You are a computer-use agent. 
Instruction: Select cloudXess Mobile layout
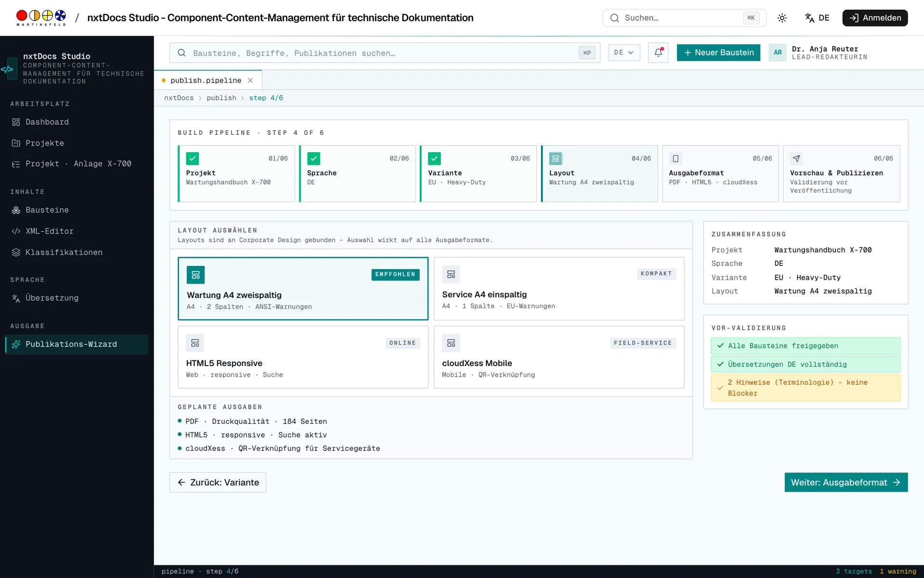[x=559, y=357]
